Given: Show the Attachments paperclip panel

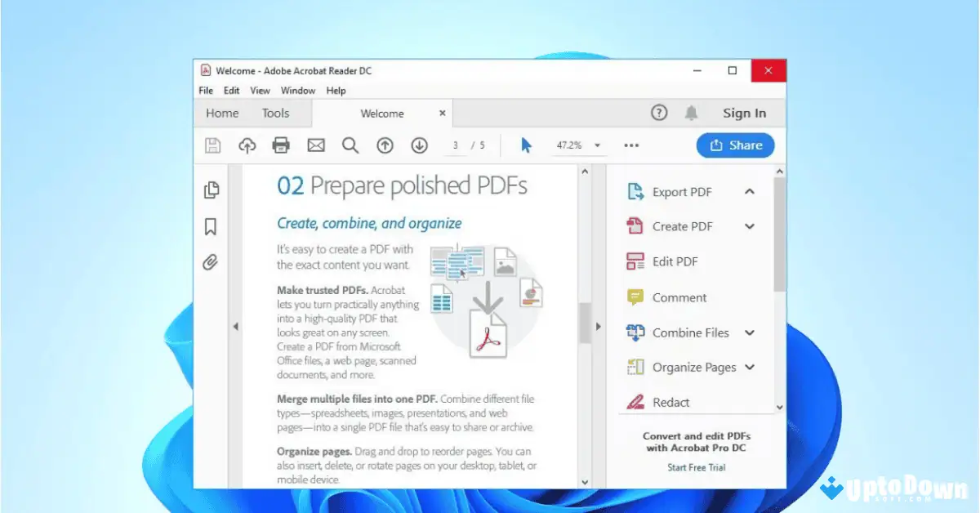Looking at the screenshot, I should [212, 262].
